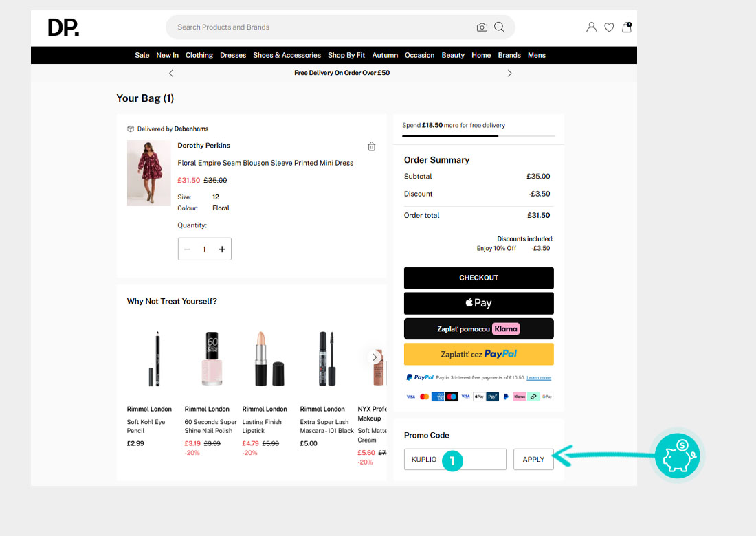Click the magnifying glass search icon
The height and width of the screenshot is (536, 756).
tap(500, 27)
